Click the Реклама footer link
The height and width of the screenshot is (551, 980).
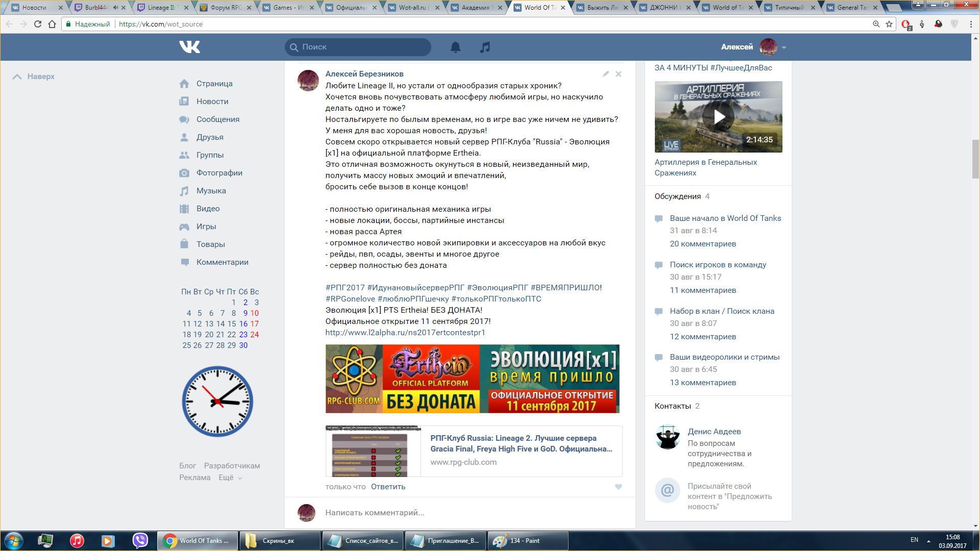(194, 478)
